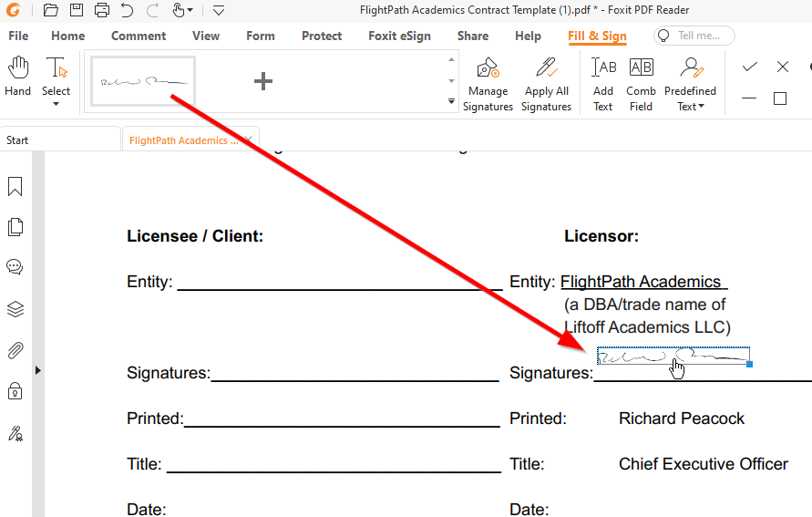
Task: Click the Foxit logo icon
Action: tap(13, 10)
